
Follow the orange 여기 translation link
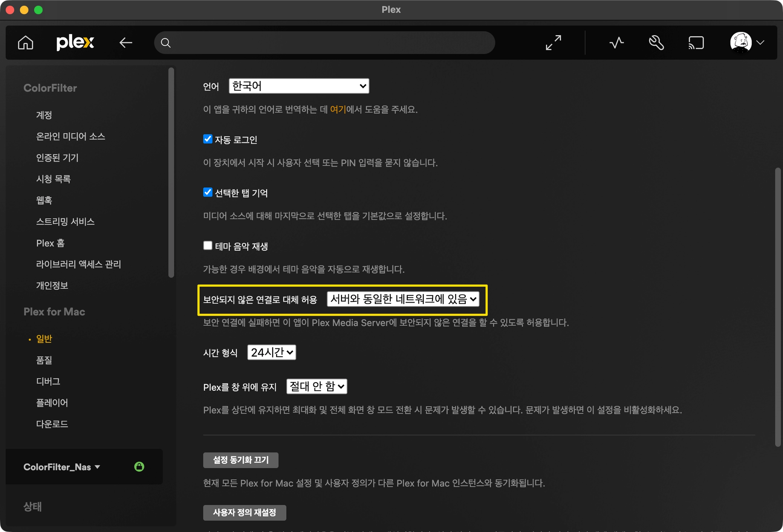pos(338,110)
